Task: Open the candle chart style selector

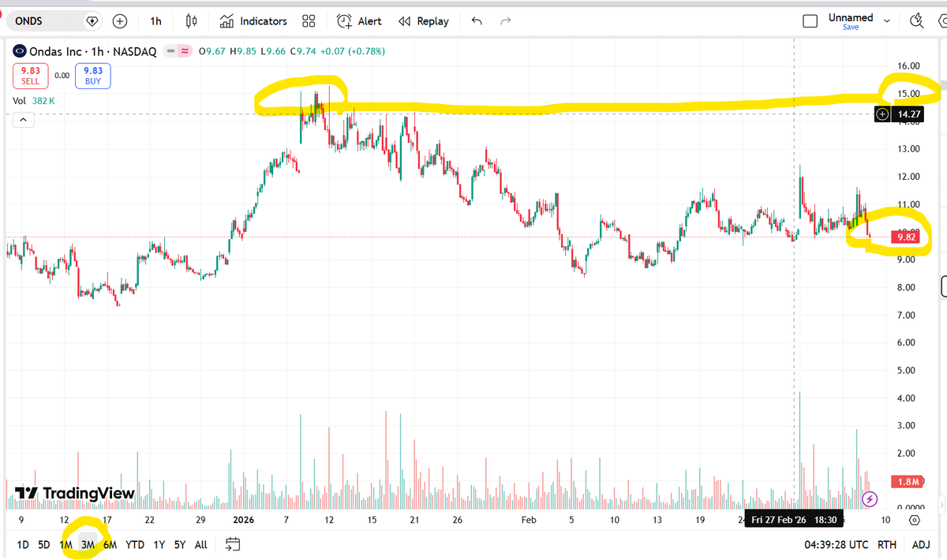Action: click(x=189, y=21)
